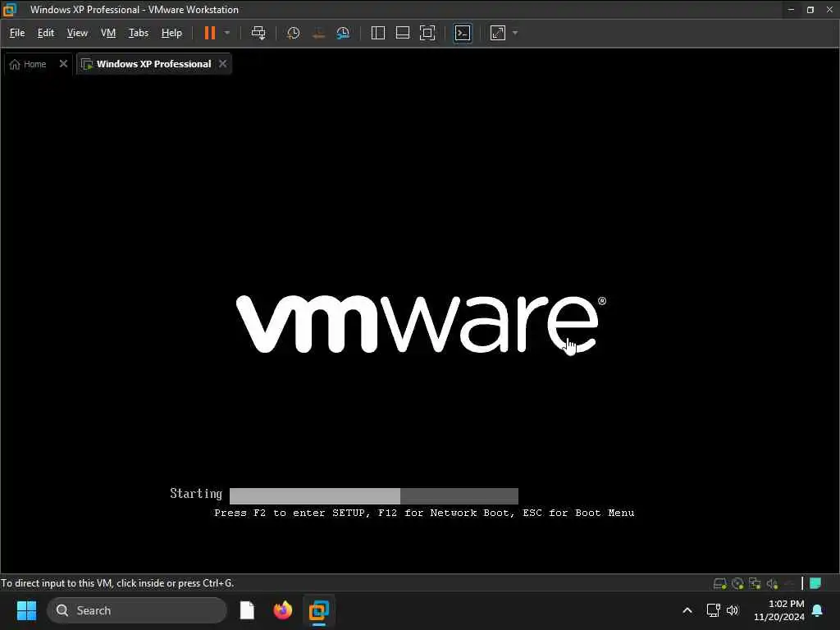Screen dimensions: 840x630
Task: Restore down the VMware Workstation window
Action: (810, 10)
